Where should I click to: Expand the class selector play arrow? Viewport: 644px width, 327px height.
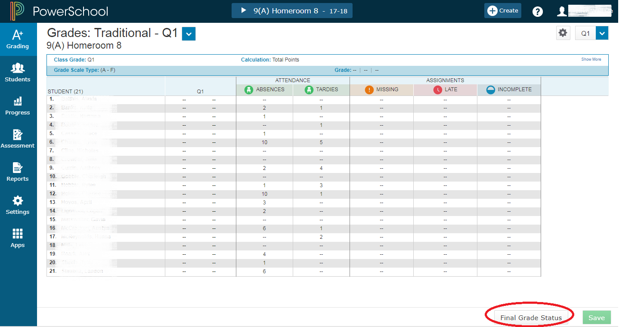point(243,10)
